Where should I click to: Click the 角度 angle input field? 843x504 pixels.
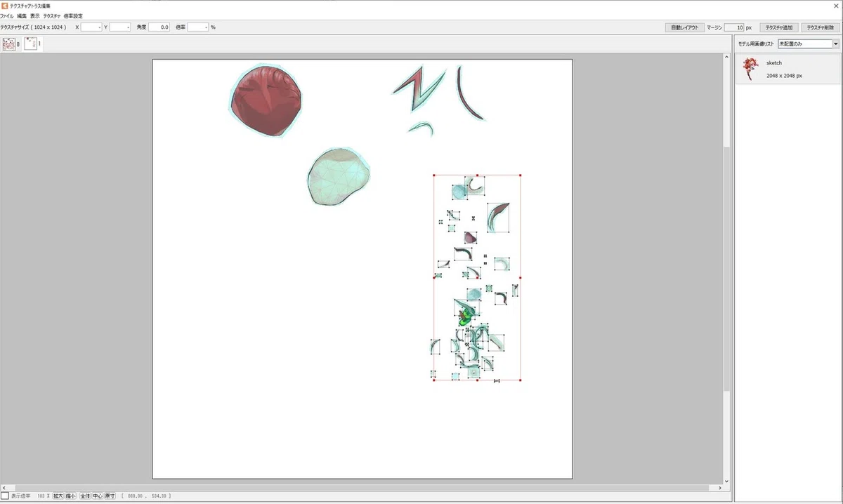(159, 27)
